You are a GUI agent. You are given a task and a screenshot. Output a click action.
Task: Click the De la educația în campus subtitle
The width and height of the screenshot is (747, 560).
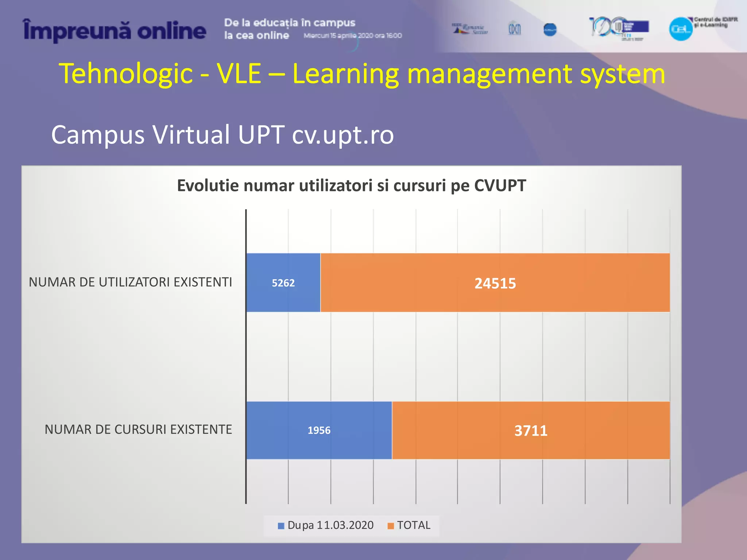coord(290,29)
